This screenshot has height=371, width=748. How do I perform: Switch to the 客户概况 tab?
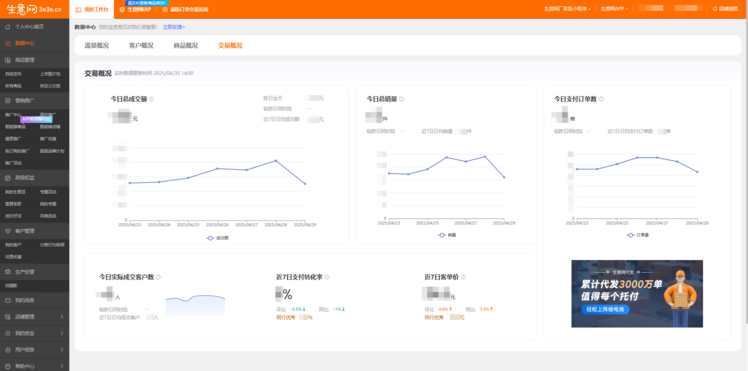click(x=141, y=46)
